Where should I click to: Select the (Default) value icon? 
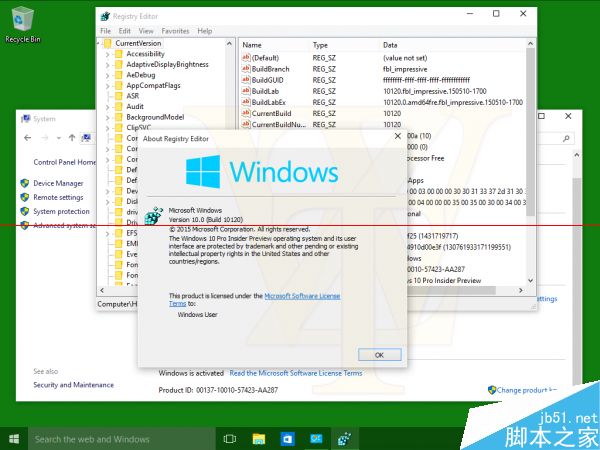(246, 58)
